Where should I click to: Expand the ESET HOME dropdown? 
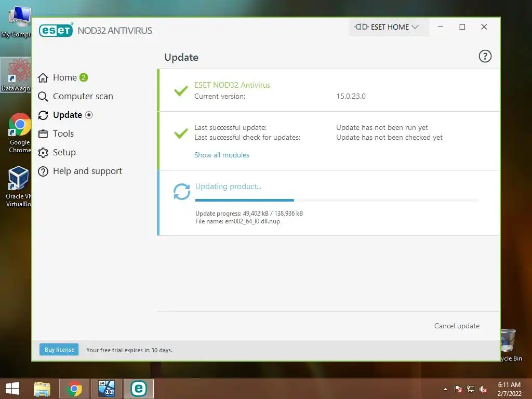389,27
